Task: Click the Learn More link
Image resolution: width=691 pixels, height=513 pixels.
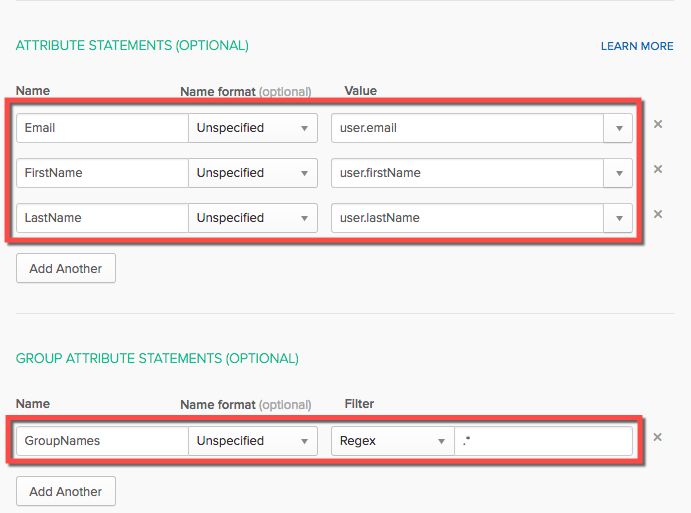Action: click(637, 46)
